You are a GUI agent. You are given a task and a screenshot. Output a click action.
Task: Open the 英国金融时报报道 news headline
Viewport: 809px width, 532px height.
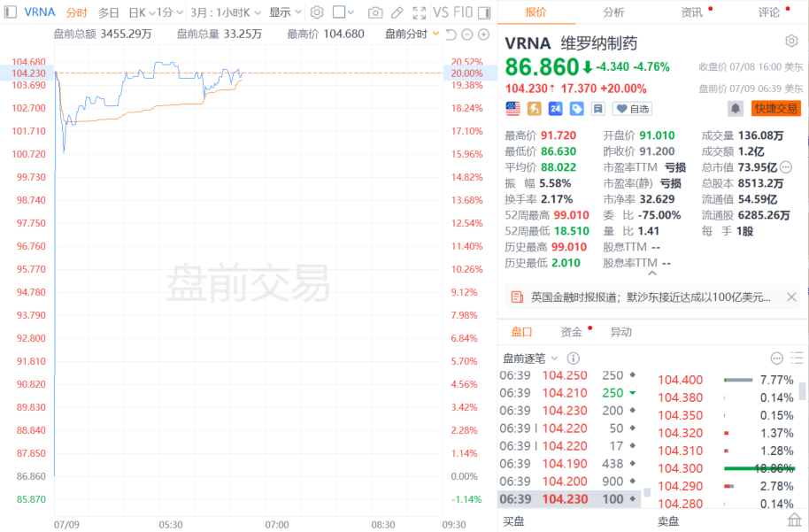[650, 297]
